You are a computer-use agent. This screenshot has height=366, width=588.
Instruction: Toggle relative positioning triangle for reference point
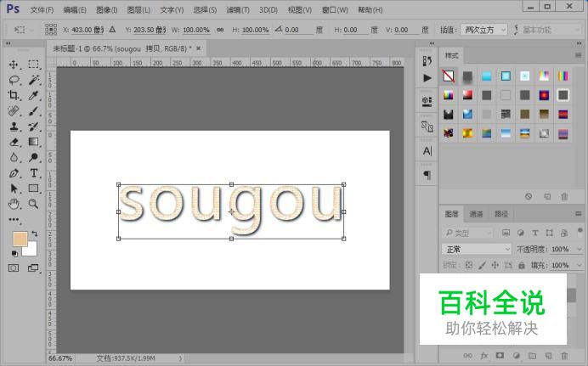pos(112,29)
